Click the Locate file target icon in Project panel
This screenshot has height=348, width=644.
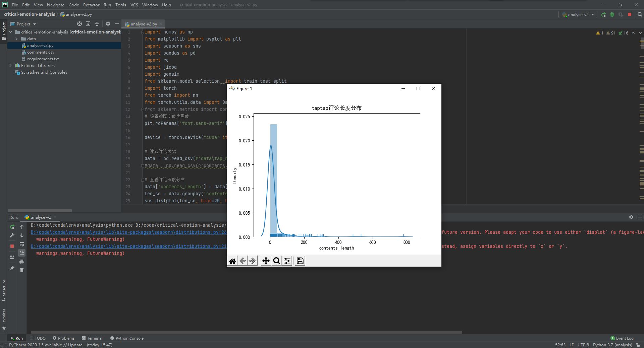click(x=79, y=24)
